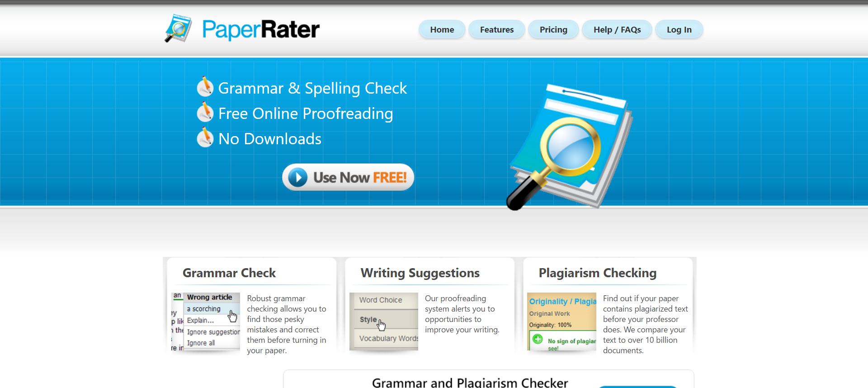Click the Our proofreading system description
This screenshot has height=388, width=868.
pyautogui.click(x=462, y=314)
